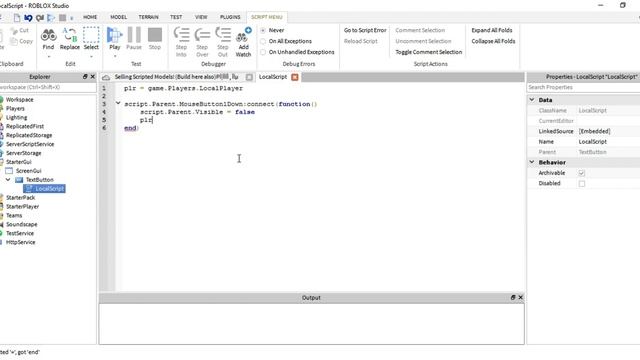Open the HOME ribbon tab
Viewport: 640px width, 360px height.
90,17
